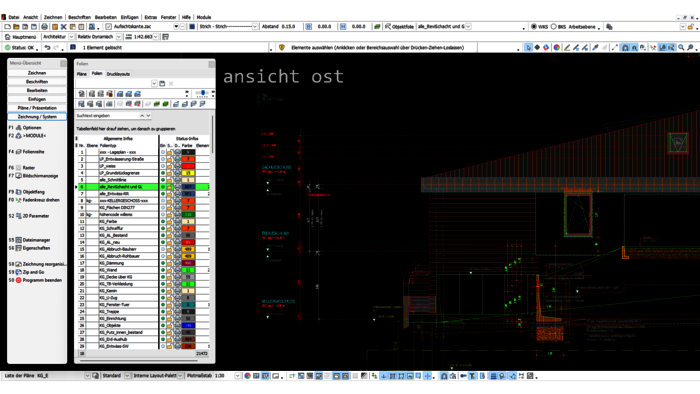Open the Datenmanager entry
This screenshot has height=394, width=700.
36,240
